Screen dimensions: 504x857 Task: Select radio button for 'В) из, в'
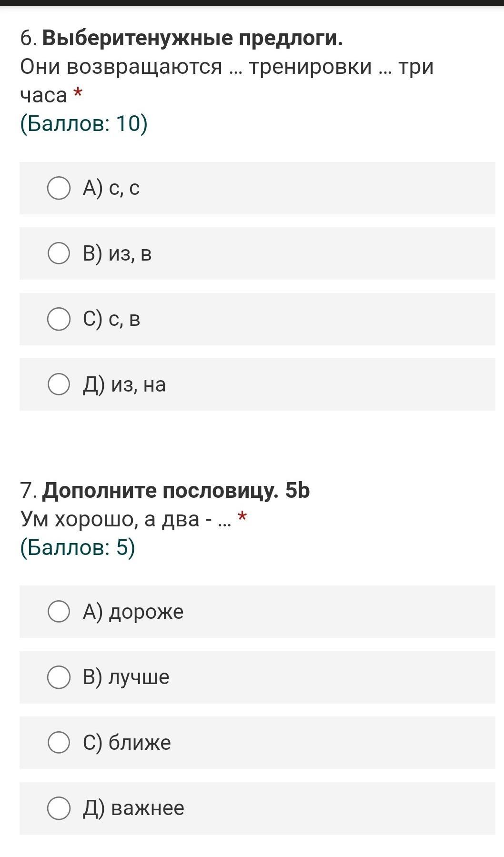(59, 253)
